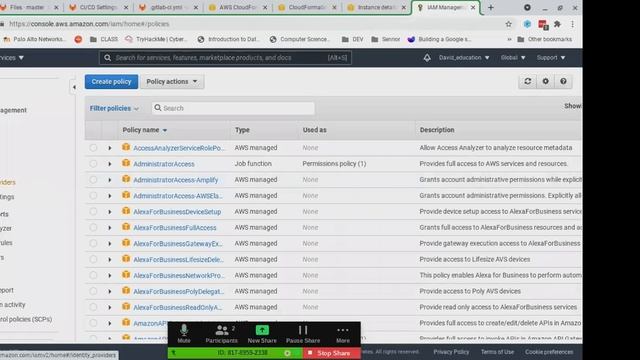The width and height of the screenshot is (640, 360).
Task: Open the TryHackMe bookmark
Action: (x=156, y=39)
